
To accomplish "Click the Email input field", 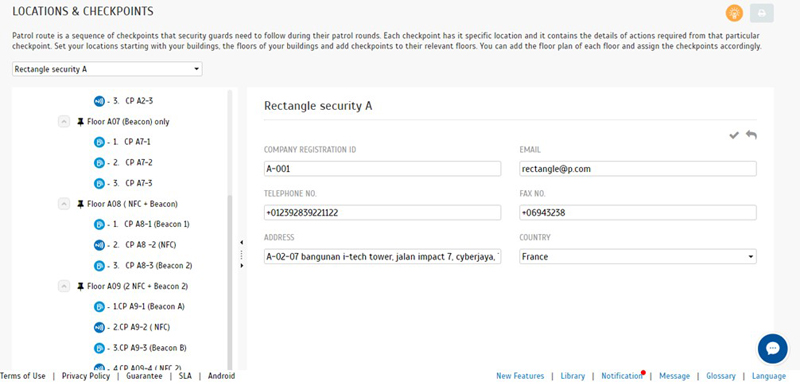I will (x=638, y=169).
